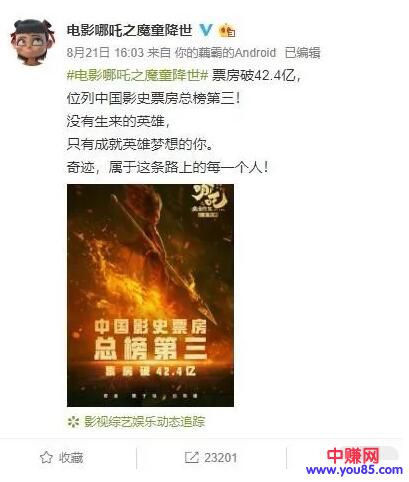Open the 8月21日 16:03 timestamp link
This screenshot has height=482, width=409.
click(105, 53)
